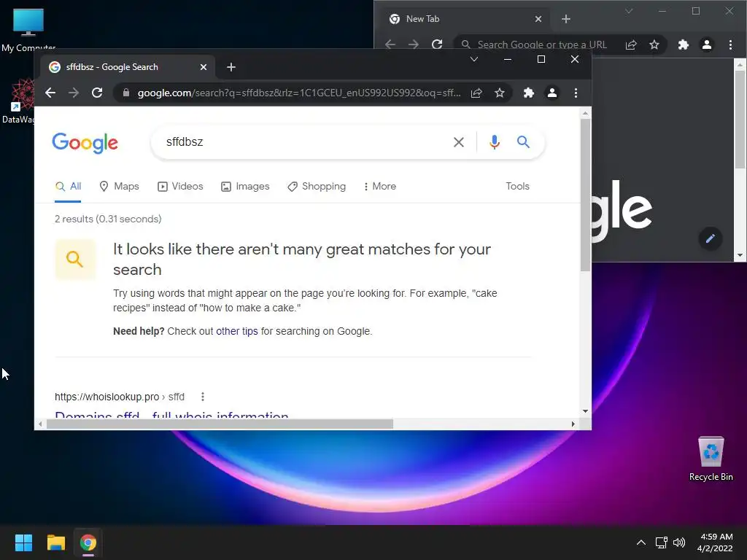Click the Google logo
Screen dimensions: 747x560
tap(85, 143)
